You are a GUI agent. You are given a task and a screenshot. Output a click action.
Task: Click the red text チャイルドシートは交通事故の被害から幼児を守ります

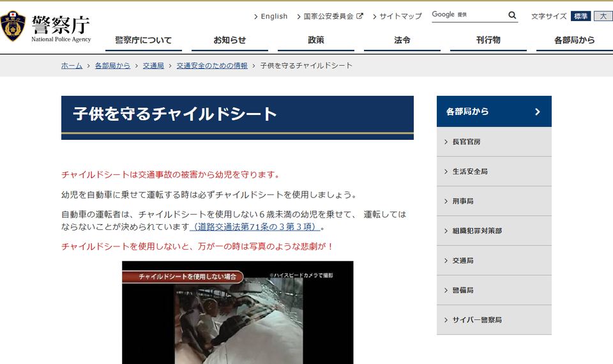tap(170, 175)
